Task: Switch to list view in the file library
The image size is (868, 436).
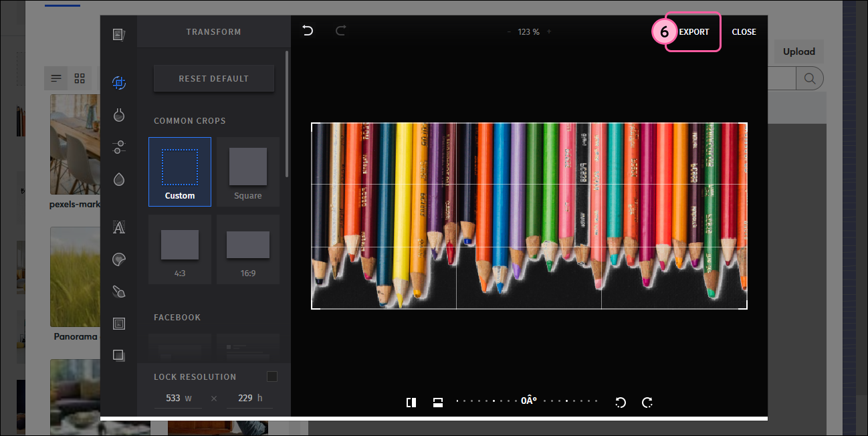Action: [56, 78]
